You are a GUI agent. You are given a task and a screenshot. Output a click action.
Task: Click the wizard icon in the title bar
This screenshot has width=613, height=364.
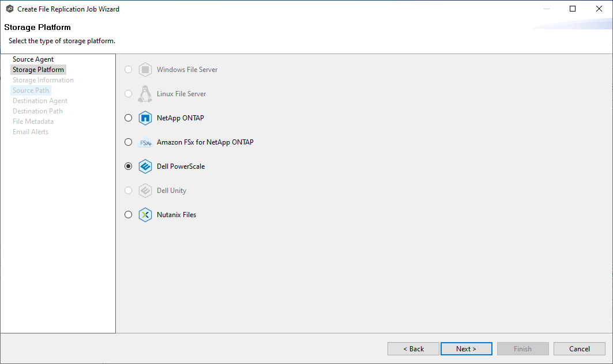click(x=9, y=9)
